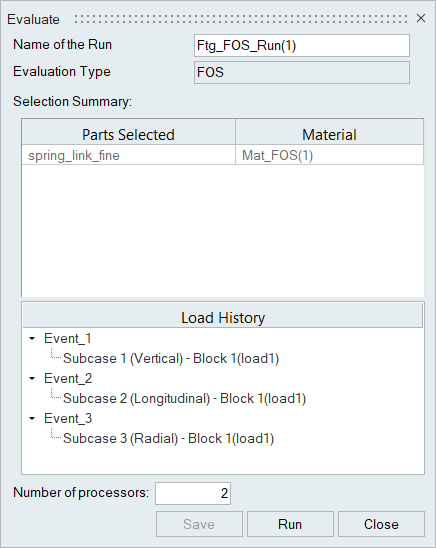Select Event_1 in the load history
Viewport: 436px width, 548px height.
tap(68, 338)
